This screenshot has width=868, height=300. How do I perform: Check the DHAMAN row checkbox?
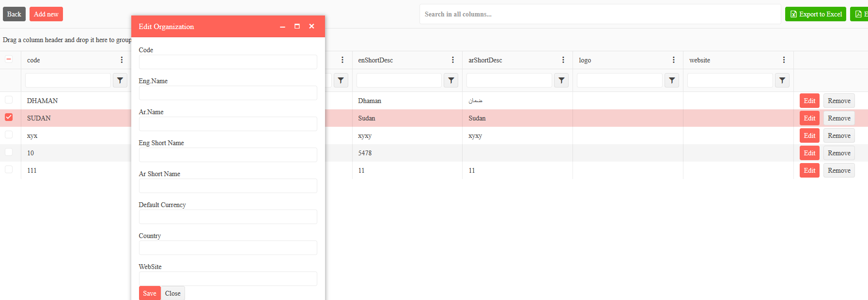[9, 100]
